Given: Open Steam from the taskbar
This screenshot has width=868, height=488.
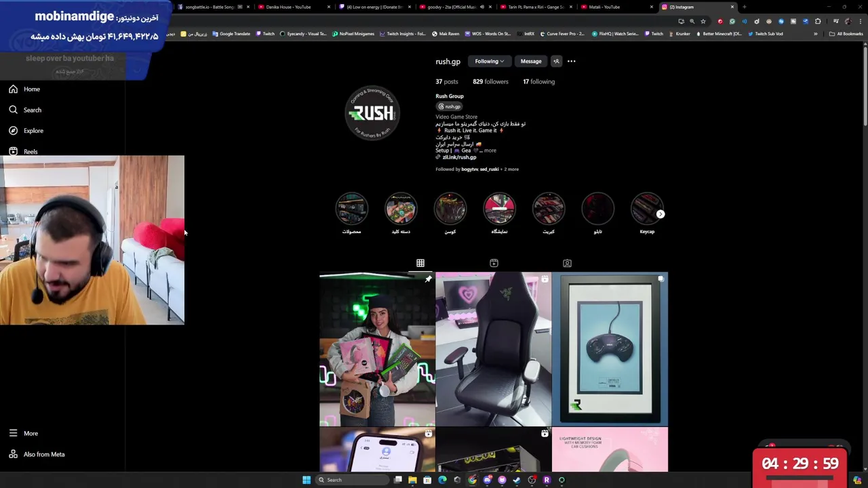Looking at the screenshot, I should click(x=517, y=480).
